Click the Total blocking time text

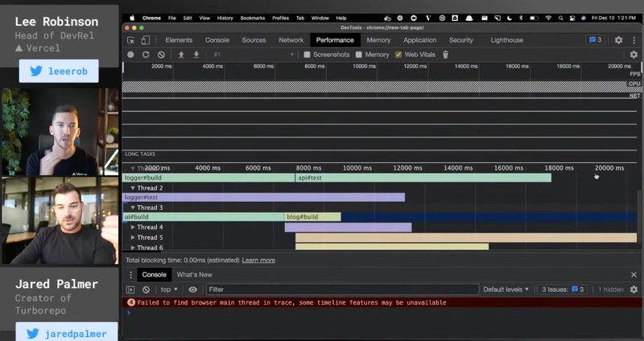tap(183, 260)
